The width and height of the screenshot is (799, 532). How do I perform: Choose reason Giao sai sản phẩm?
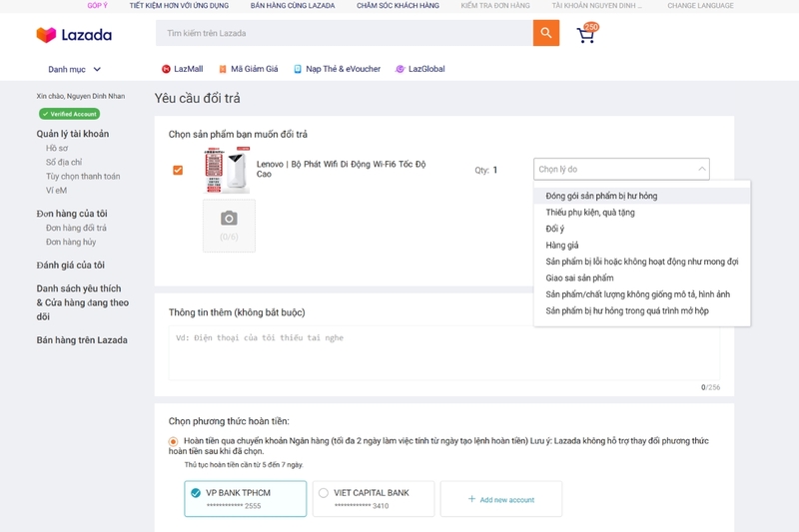pos(642,277)
